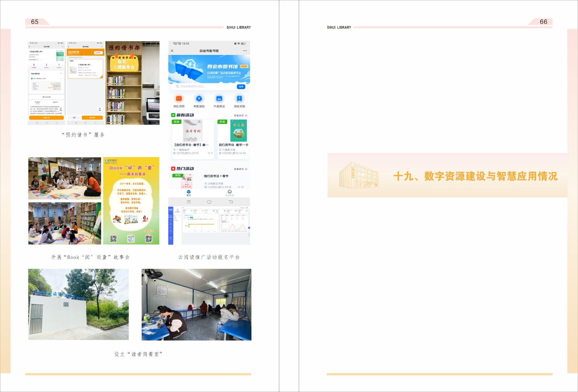578x392 pixels.
Task: Select 我们的节日·春节 hot activity entry
Action: (216, 176)
